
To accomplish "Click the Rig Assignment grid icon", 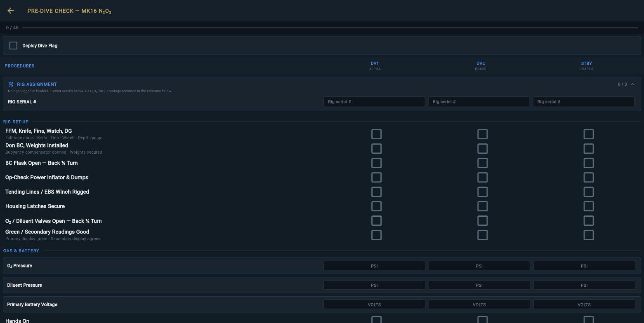I will [11, 84].
